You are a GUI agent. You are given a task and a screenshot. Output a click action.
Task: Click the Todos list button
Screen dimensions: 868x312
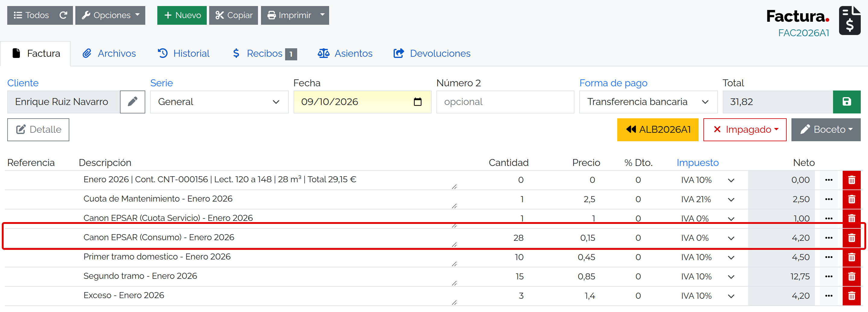(31, 15)
